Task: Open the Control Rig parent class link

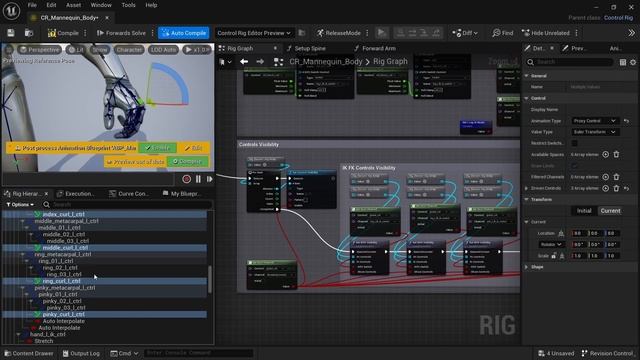Action: point(618,18)
